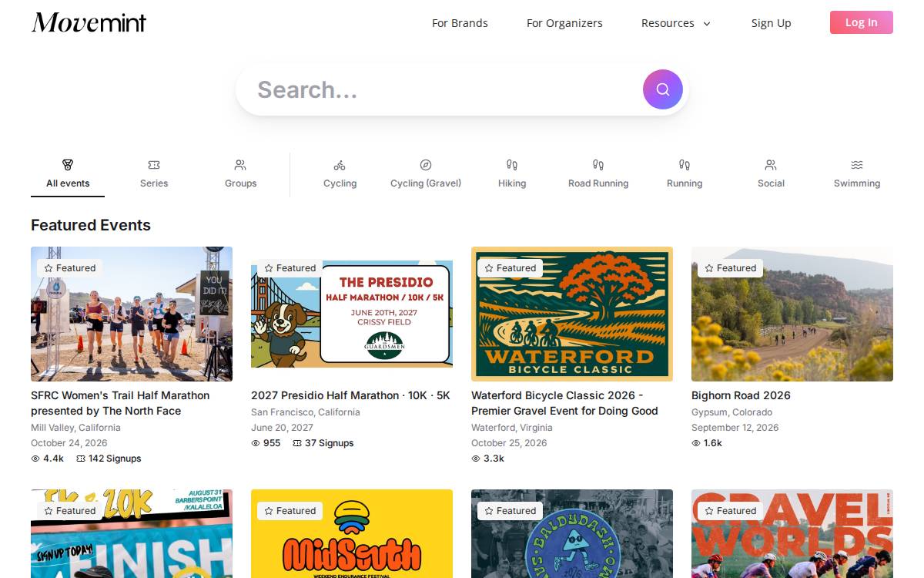924x578 pixels.
Task: Click into the Search input field
Action: pos(447,89)
